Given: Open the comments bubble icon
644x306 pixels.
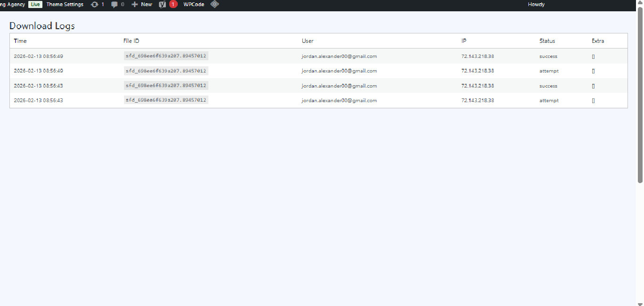Looking at the screenshot, I should tap(114, 4).
